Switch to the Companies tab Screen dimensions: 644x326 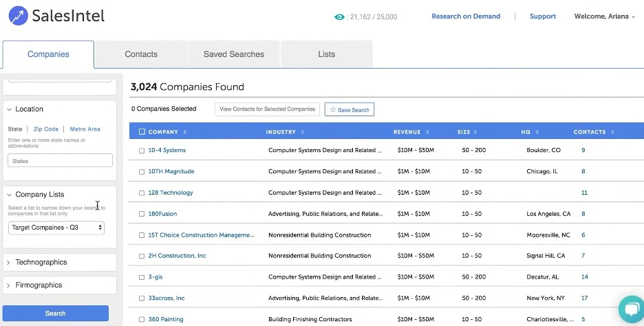48,54
